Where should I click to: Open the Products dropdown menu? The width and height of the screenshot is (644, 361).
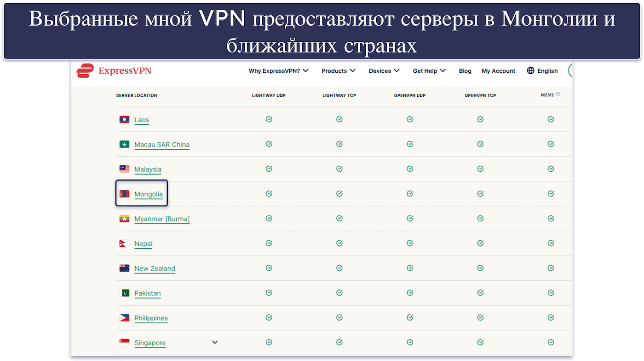[339, 71]
